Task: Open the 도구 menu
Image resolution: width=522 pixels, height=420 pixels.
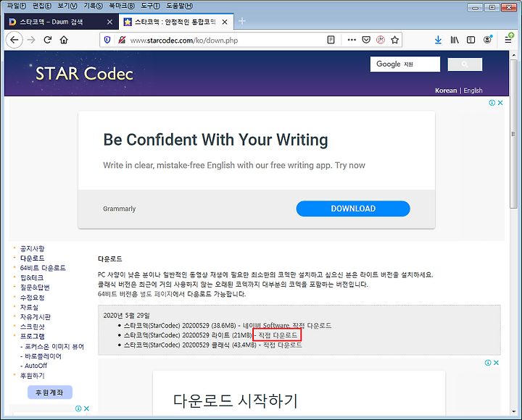Action: 150,6
